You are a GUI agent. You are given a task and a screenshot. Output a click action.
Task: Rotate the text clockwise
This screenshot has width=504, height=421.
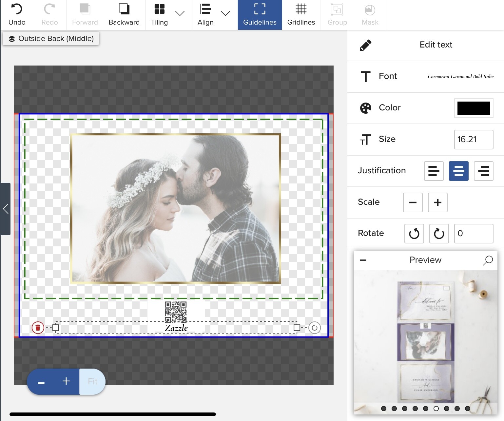(439, 234)
